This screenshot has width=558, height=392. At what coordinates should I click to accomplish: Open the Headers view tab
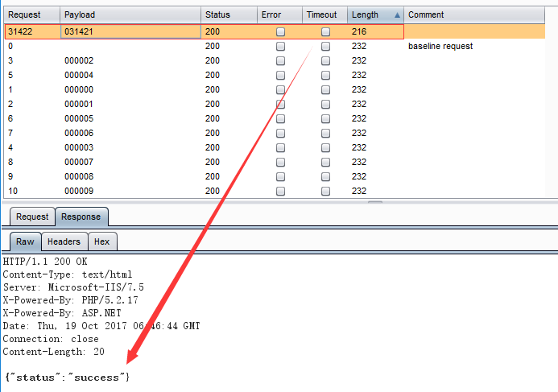pyautogui.click(x=64, y=241)
